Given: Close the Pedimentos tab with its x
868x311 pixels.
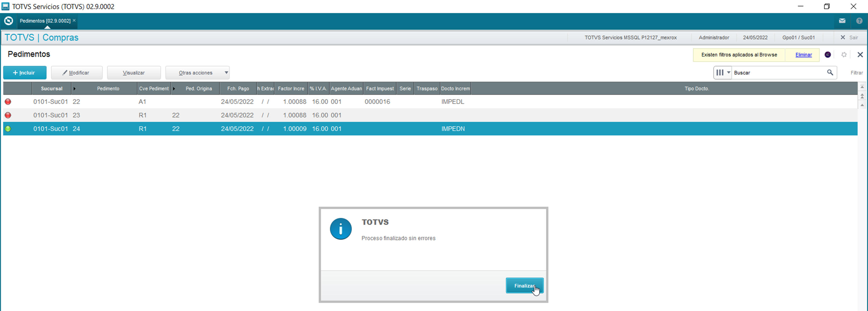Looking at the screenshot, I should 74,21.
